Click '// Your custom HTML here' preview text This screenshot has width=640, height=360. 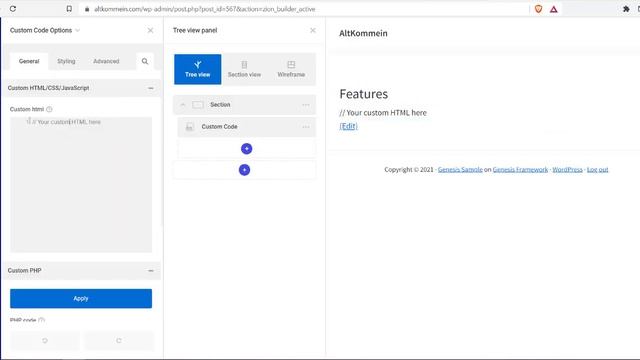383,113
